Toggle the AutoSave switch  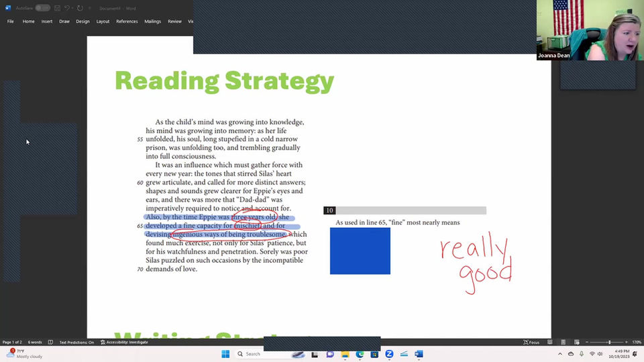point(42,8)
